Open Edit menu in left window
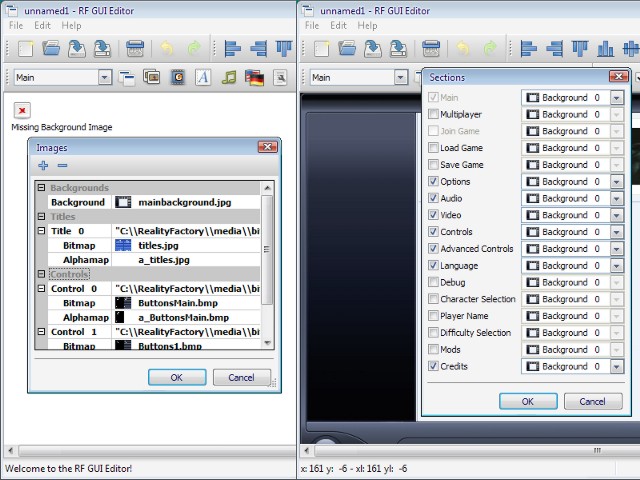 [42, 25]
